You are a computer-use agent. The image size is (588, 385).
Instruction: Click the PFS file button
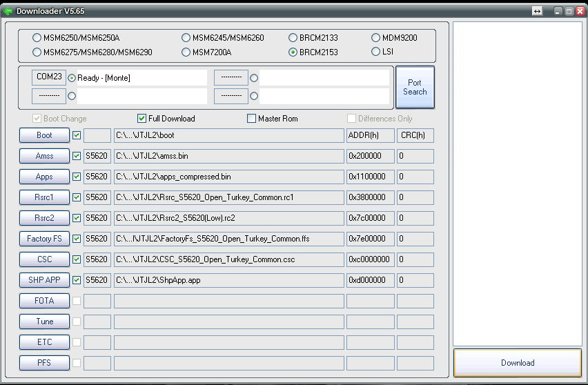coord(44,363)
